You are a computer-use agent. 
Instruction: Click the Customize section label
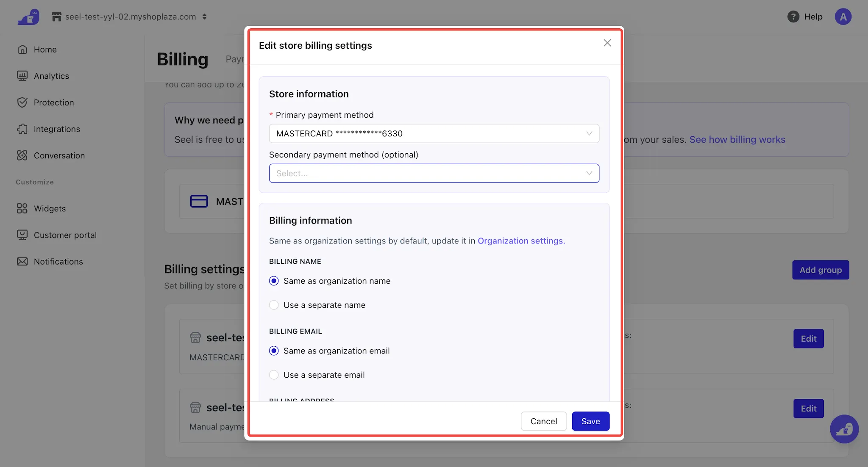(x=35, y=182)
